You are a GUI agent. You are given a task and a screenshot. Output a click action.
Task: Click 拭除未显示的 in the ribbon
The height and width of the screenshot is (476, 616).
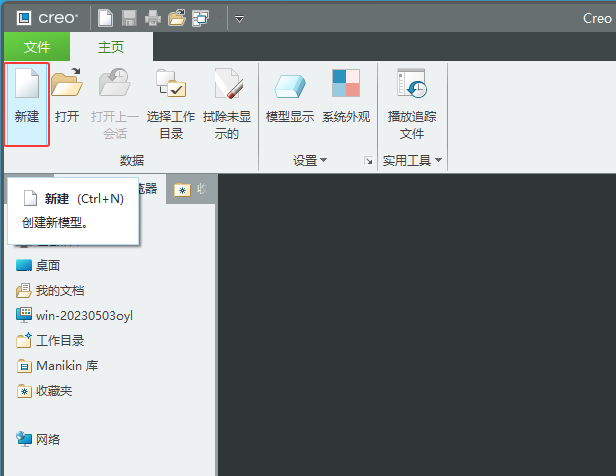227,104
